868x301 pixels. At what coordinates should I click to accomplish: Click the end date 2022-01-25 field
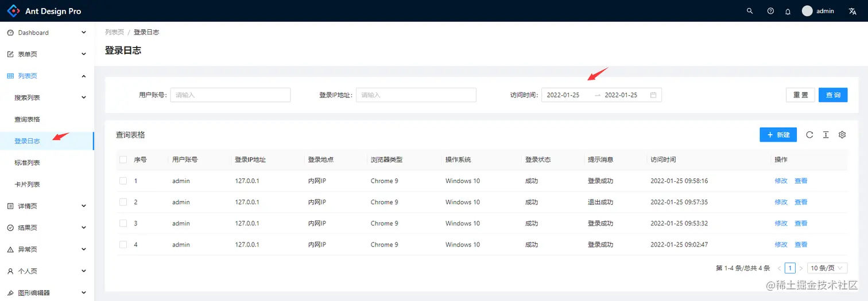click(625, 95)
